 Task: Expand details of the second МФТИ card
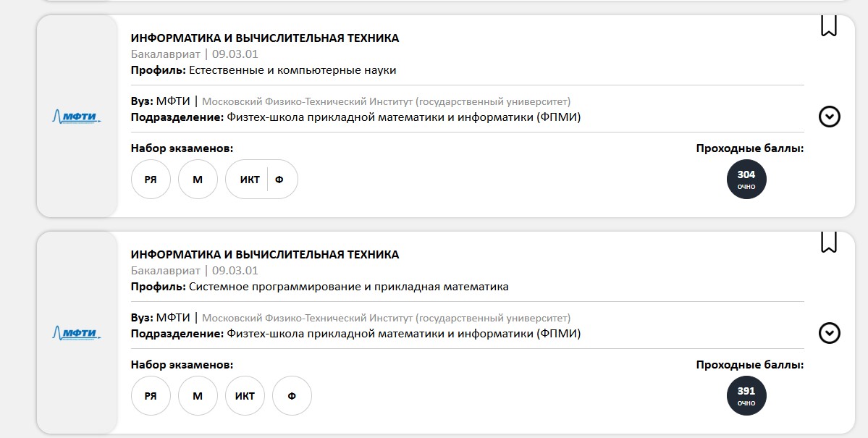829,333
